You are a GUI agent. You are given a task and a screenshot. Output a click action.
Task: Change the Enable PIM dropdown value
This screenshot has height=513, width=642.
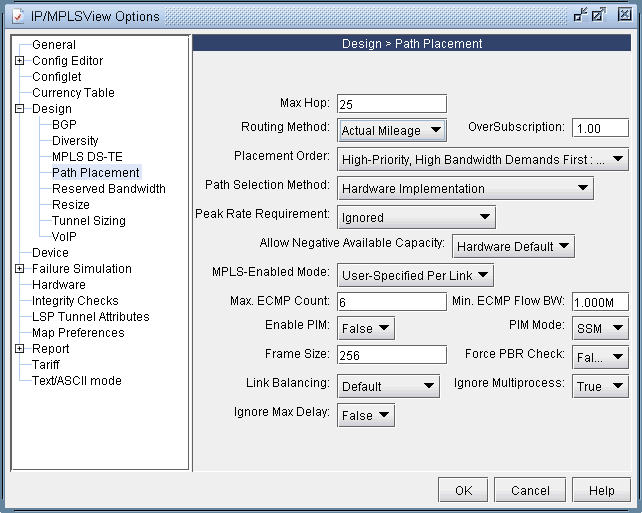coord(366,328)
